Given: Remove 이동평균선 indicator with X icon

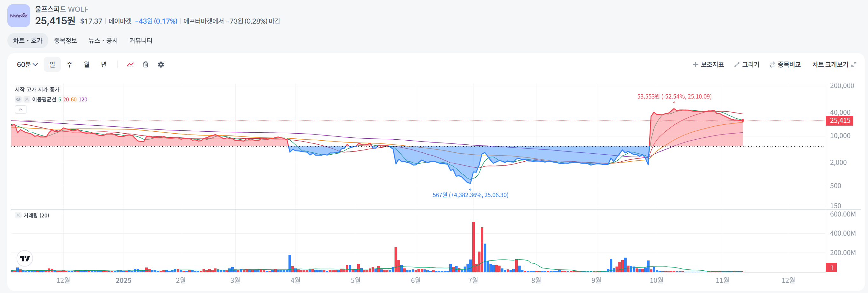Looking at the screenshot, I should pos(27,99).
